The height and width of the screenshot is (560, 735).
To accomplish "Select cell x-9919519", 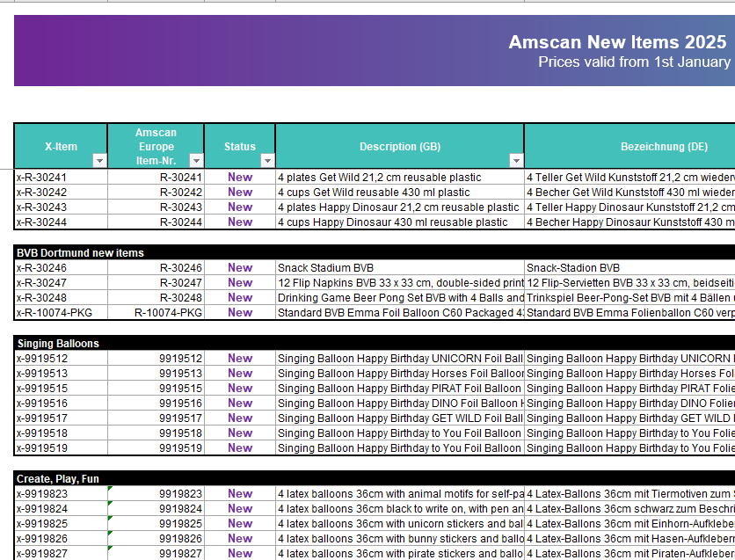I will 61,448.
